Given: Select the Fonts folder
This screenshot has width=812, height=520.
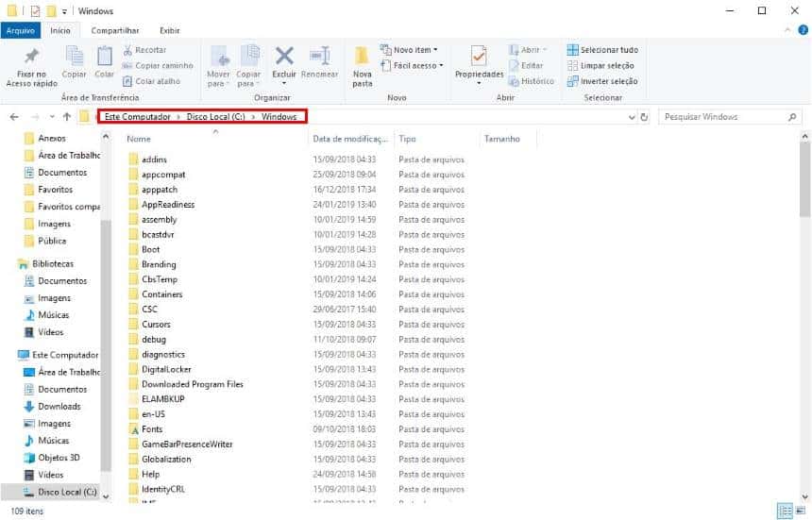Looking at the screenshot, I should click(x=152, y=429).
